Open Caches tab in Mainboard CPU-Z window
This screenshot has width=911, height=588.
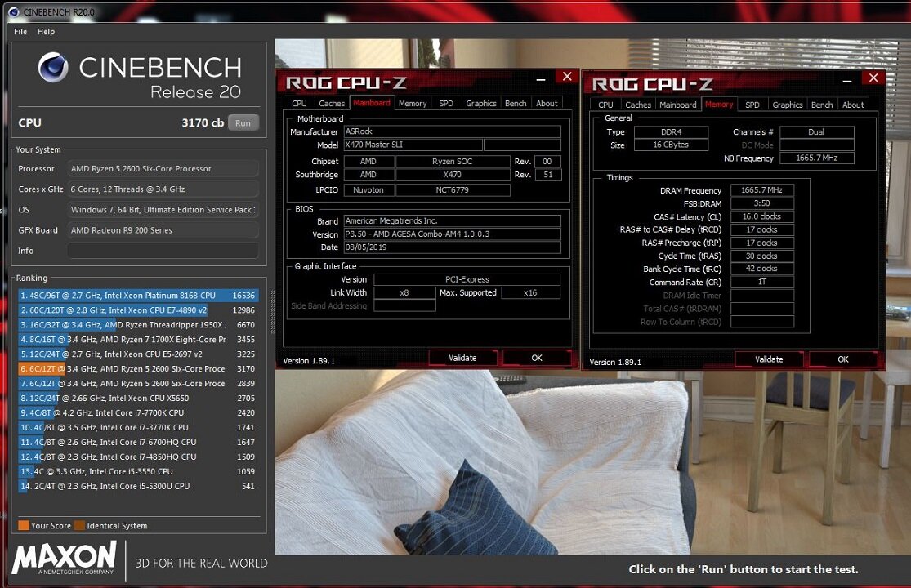tap(332, 104)
